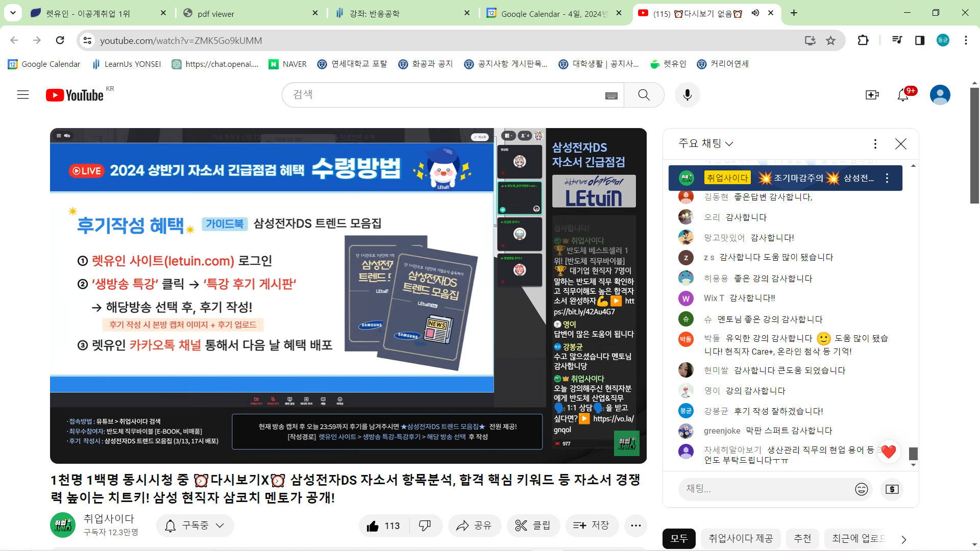This screenshot has width=980, height=551.
Task: Open the notifications bell with 9+ badge
Action: point(903,95)
